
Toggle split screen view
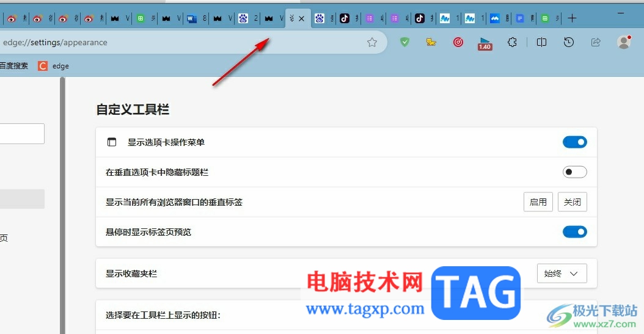[x=541, y=42]
